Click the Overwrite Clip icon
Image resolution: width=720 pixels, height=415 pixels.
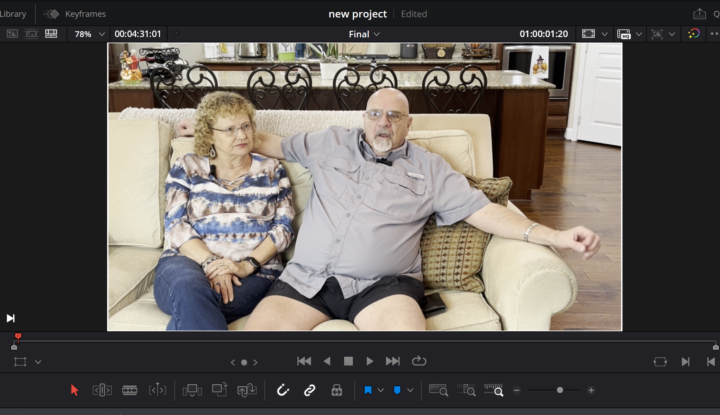click(x=220, y=390)
